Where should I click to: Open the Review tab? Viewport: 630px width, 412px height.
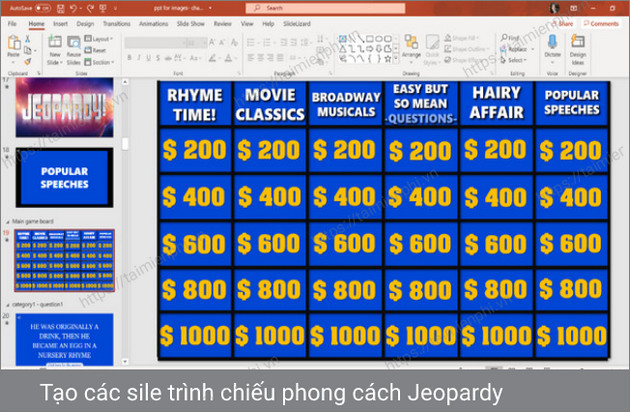[223, 24]
